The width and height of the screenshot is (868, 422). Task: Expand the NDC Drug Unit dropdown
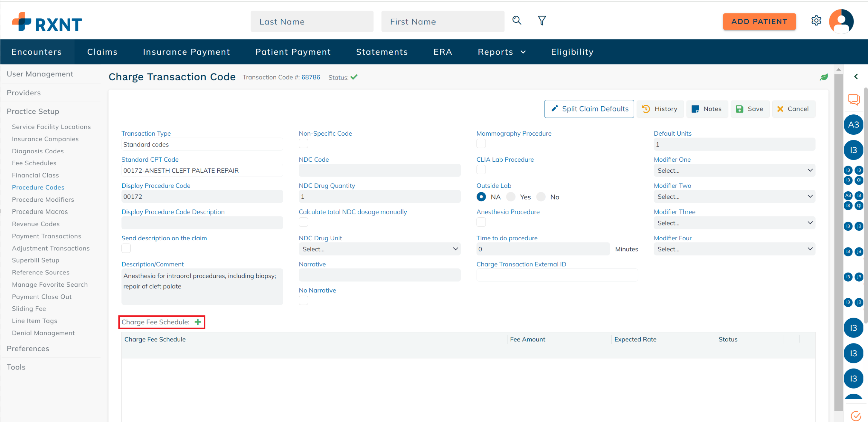point(379,249)
